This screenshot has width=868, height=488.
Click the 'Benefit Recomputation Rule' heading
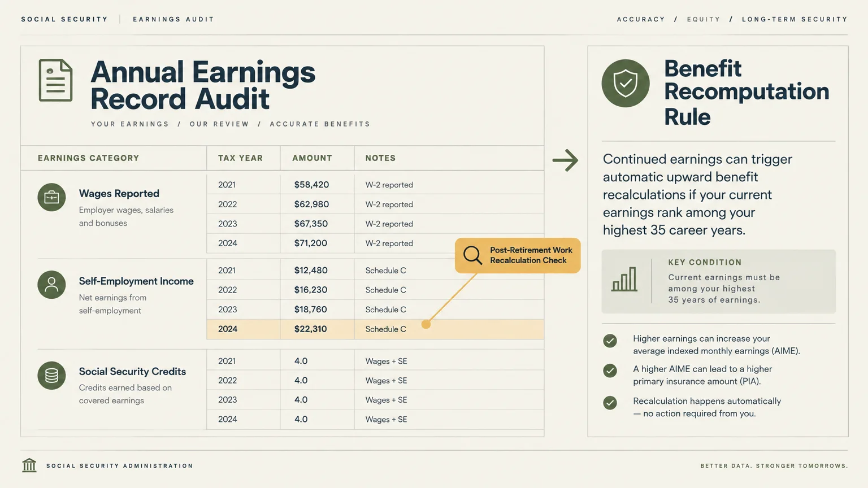(x=747, y=92)
